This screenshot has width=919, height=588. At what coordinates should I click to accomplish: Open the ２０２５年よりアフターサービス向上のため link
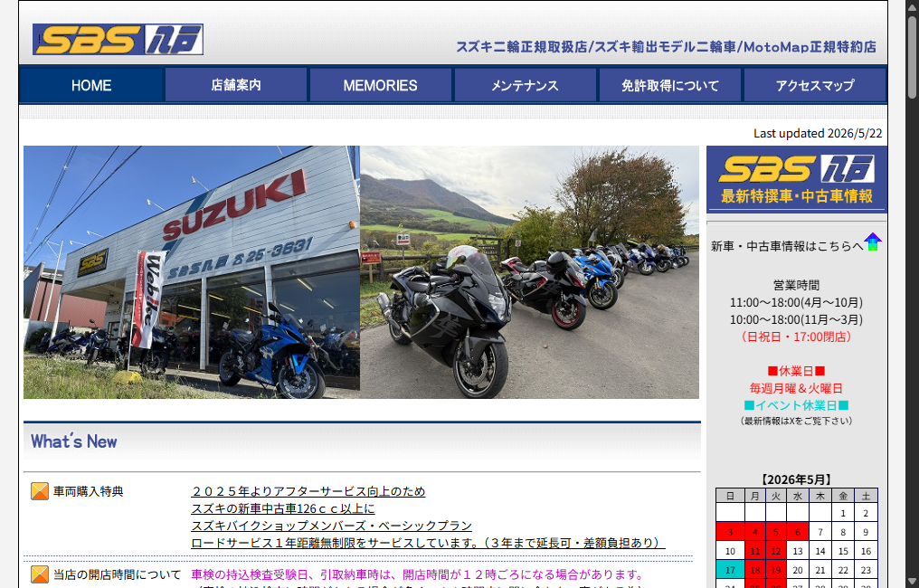point(308,491)
